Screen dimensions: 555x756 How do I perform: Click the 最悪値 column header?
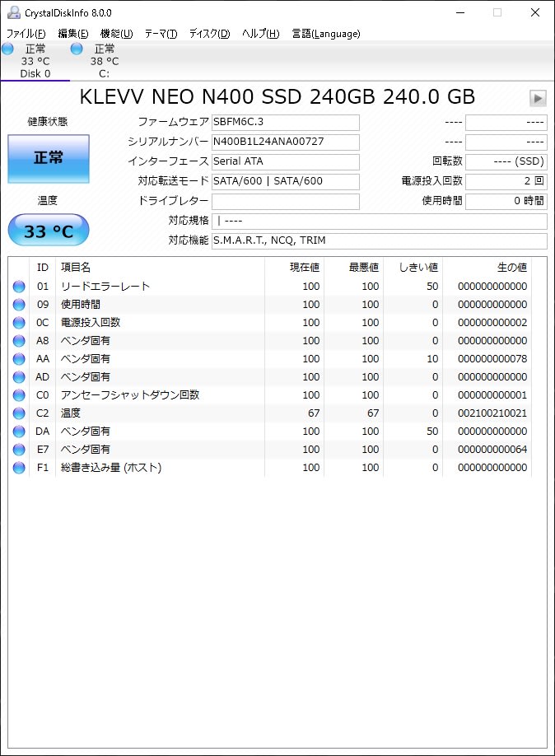[x=353, y=268]
